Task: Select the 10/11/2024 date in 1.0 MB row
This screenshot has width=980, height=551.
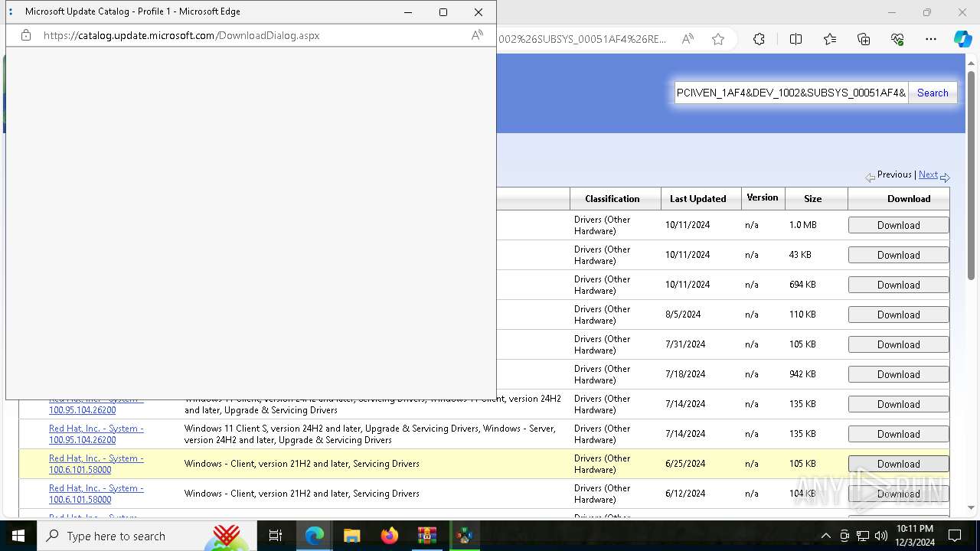Action: tap(688, 225)
